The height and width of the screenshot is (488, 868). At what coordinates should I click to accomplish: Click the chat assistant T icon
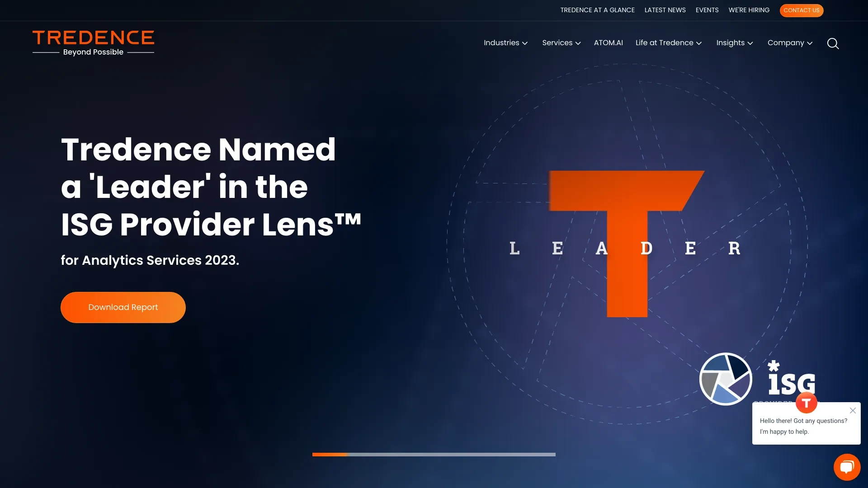pyautogui.click(x=807, y=403)
